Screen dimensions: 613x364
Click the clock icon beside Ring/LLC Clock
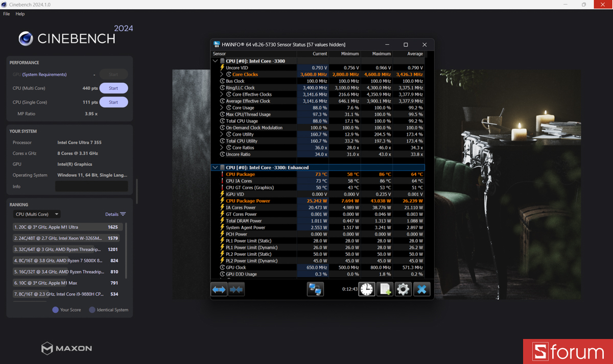click(222, 87)
